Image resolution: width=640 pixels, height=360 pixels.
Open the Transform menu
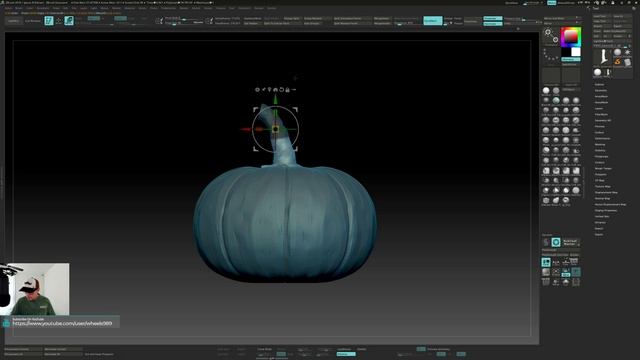tap(244, 8)
